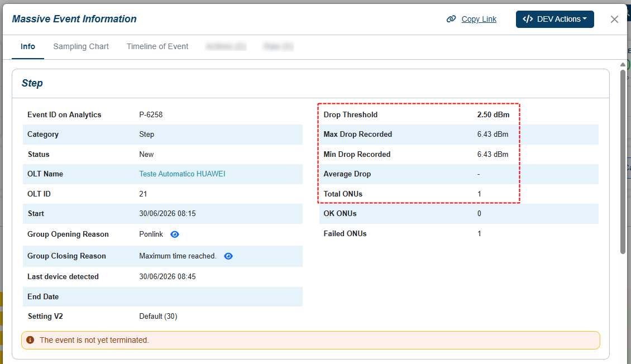The height and width of the screenshot is (364, 631).
Task: Click the Massive Event Information title
Action: 74,19
